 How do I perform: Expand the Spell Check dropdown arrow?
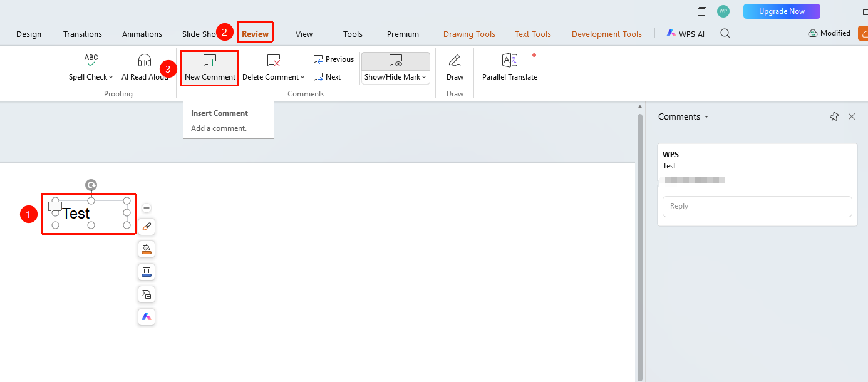pos(111,78)
